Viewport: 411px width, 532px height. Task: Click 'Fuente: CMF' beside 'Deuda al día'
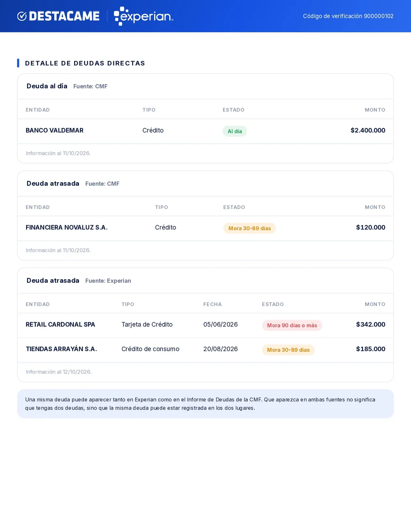[x=90, y=86]
